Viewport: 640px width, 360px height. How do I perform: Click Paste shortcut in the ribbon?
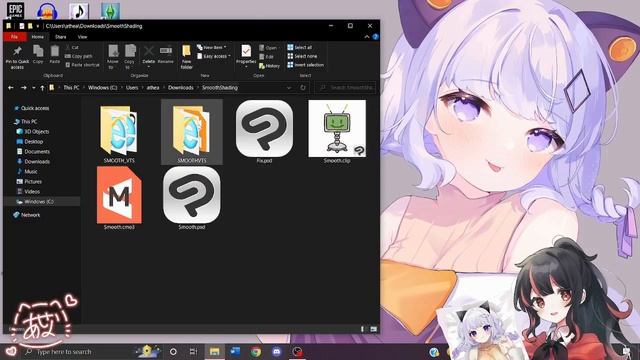[82, 65]
